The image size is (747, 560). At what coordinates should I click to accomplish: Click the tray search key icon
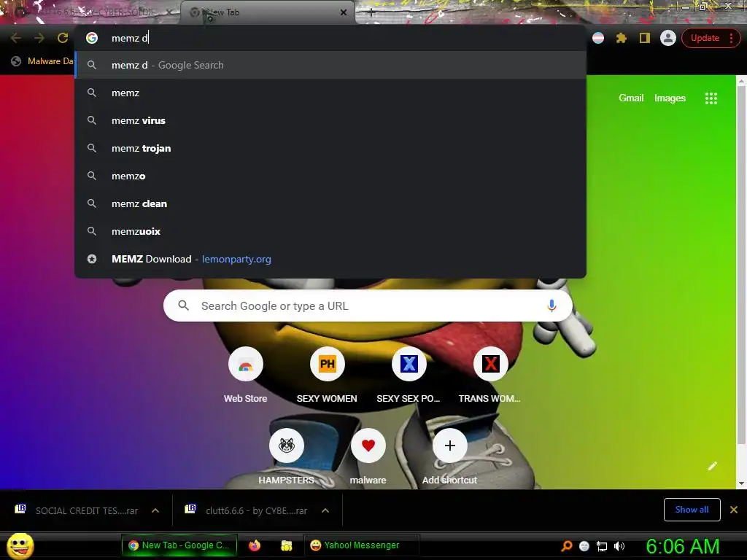tap(566, 546)
